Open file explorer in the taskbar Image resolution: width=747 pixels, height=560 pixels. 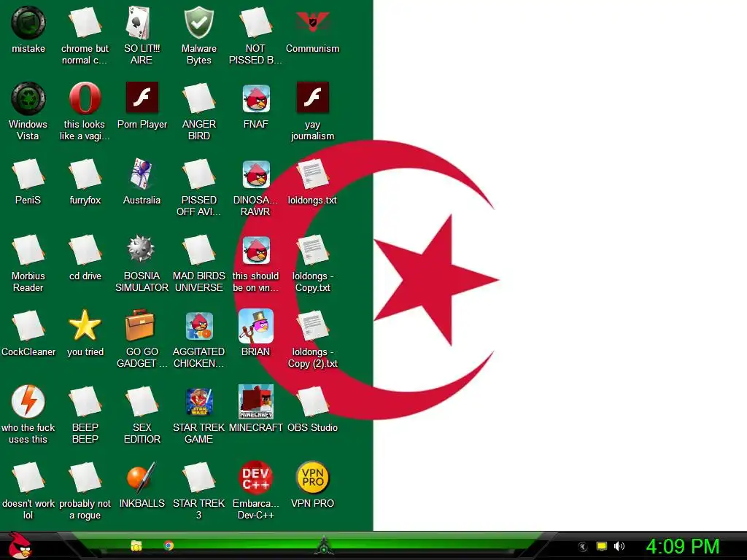136,545
